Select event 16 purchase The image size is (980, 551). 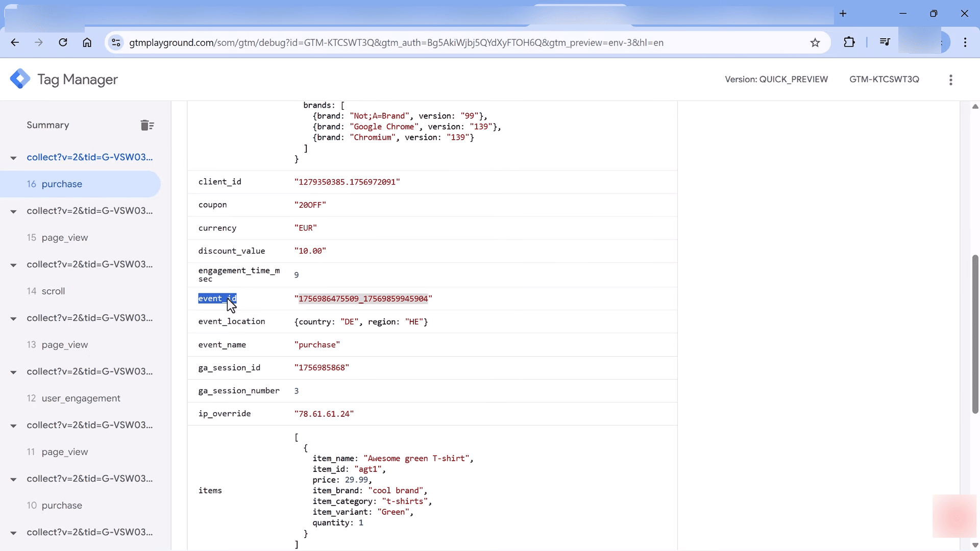point(80,184)
